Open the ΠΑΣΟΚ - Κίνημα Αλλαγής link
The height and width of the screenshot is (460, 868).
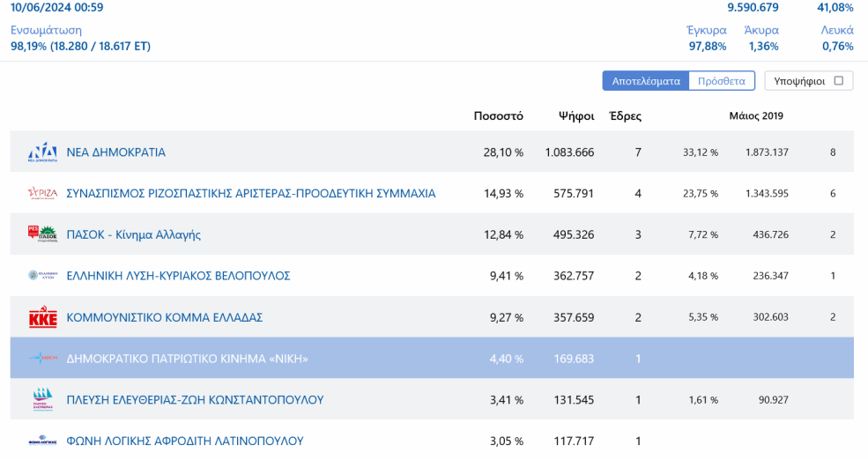[x=133, y=234]
